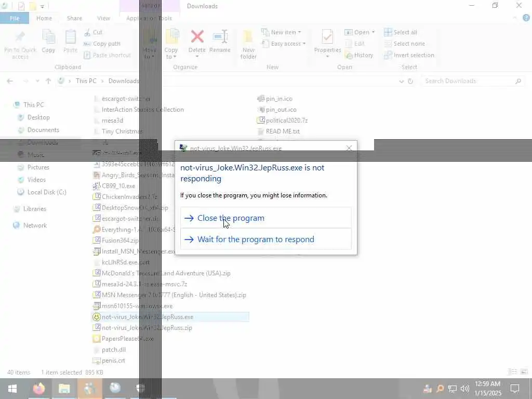Open the recent locations dropdown arrow

point(37,81)
